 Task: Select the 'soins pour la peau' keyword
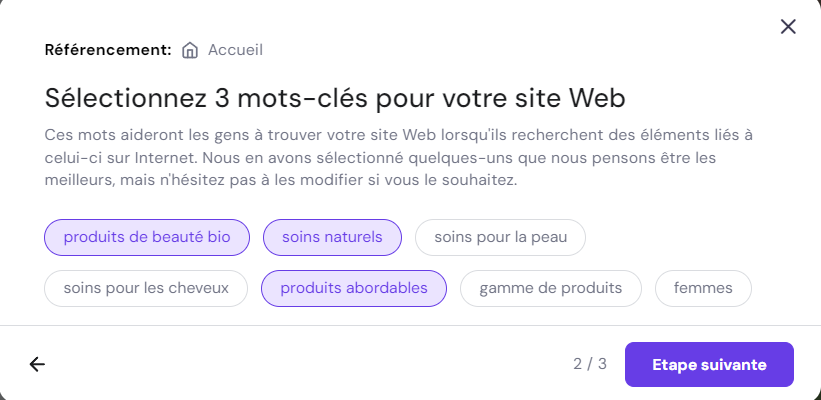tap(500, 237)
